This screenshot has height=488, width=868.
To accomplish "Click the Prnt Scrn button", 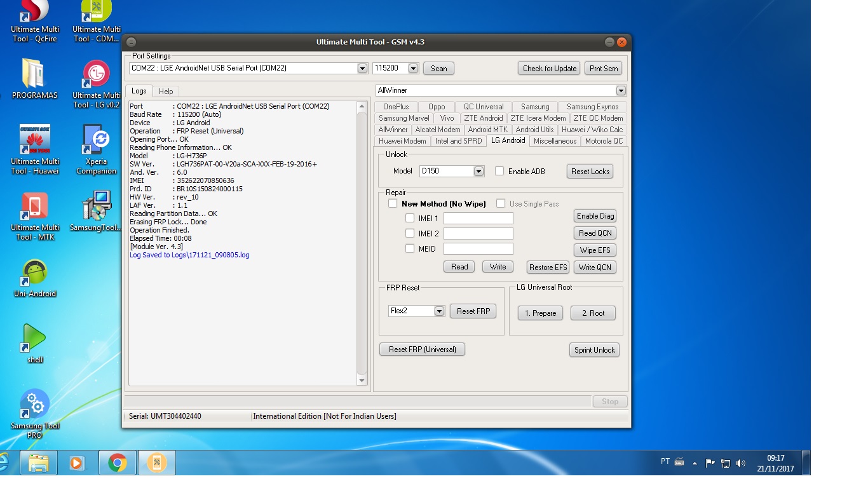I will (604, 68).
